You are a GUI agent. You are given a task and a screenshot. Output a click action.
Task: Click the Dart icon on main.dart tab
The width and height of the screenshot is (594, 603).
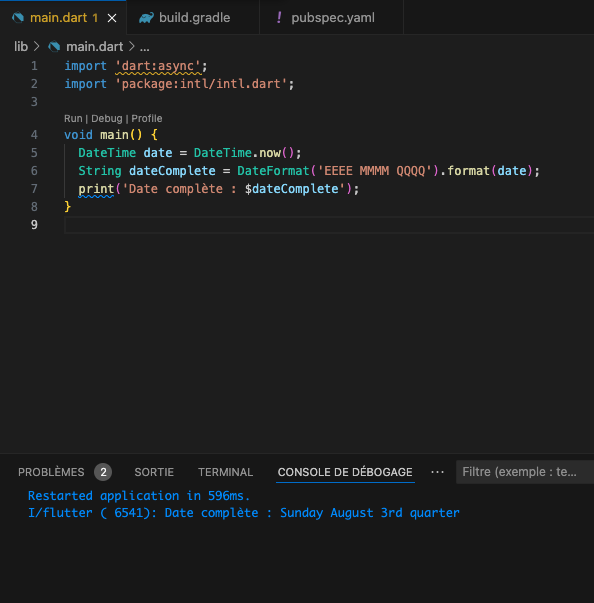(18, 18)
